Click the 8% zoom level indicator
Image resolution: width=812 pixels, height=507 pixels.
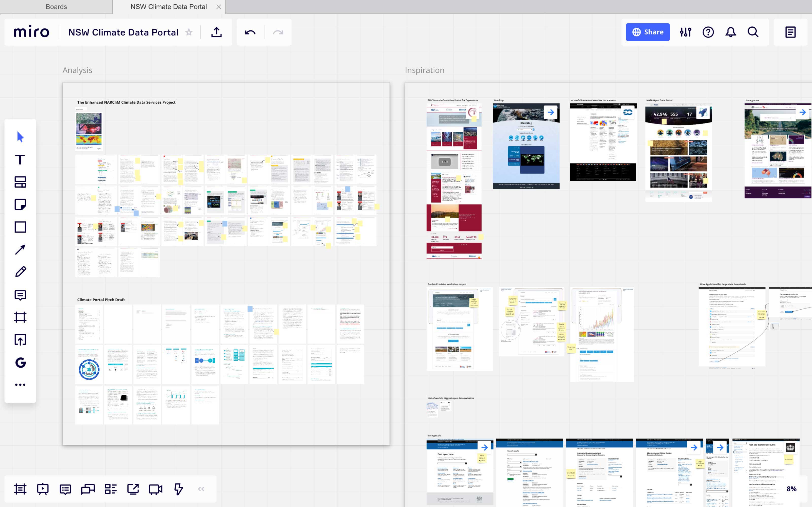791,489
